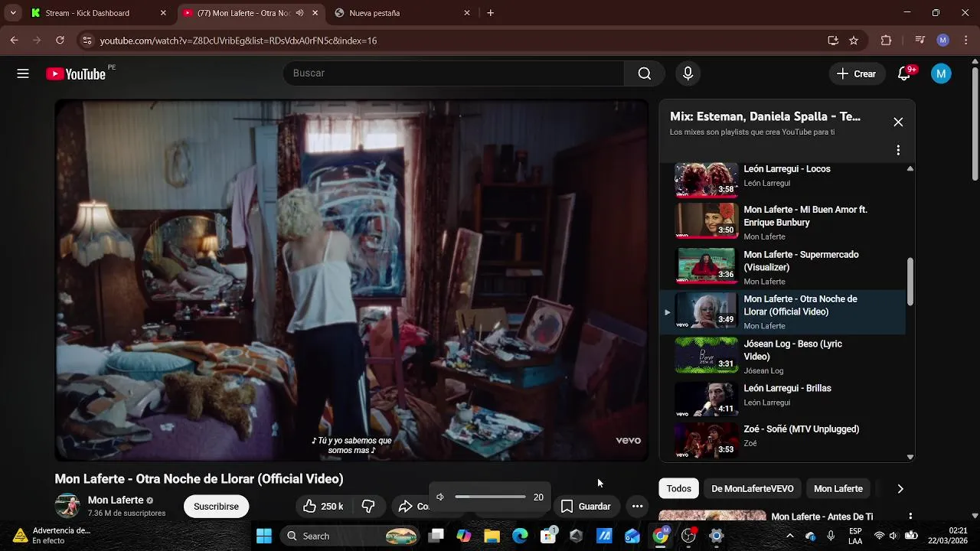This screenshot has width=980, height=551.
Task: Click the playlist panel scrollbar thumb
Action: [x=910, y=282]
